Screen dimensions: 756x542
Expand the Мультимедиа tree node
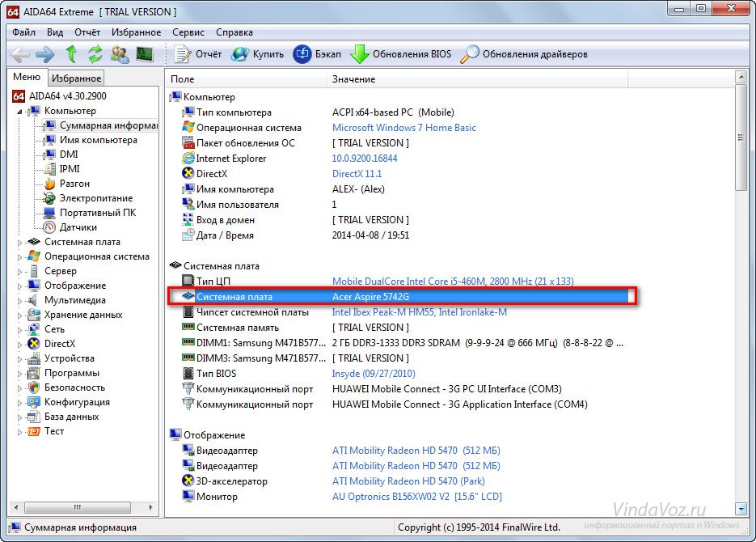pos(20,300)
